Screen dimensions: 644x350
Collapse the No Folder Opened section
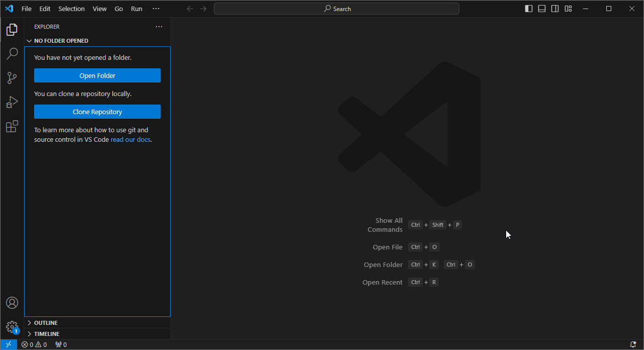pos(61,41)
